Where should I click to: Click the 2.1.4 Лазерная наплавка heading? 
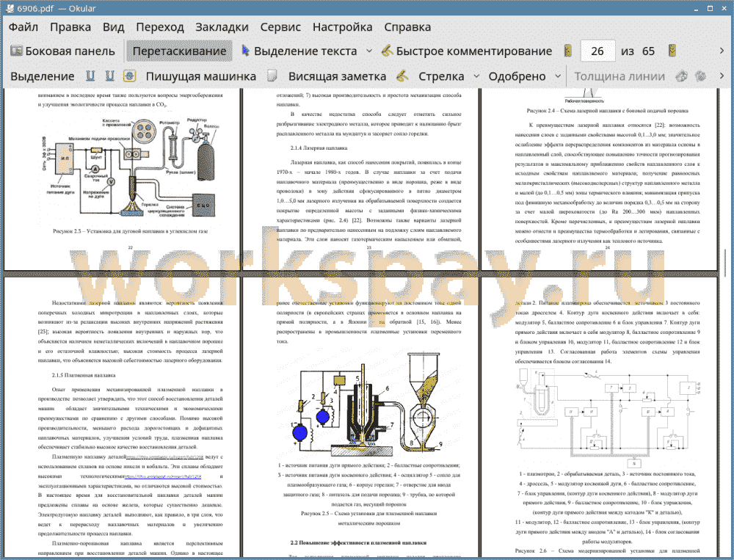pos(319,148)
